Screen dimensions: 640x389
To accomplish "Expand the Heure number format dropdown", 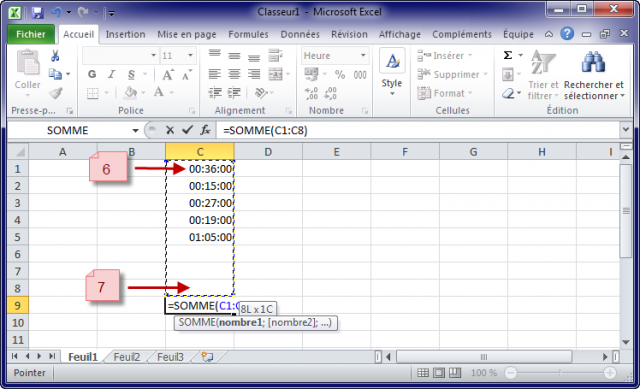I will [363, 56].
